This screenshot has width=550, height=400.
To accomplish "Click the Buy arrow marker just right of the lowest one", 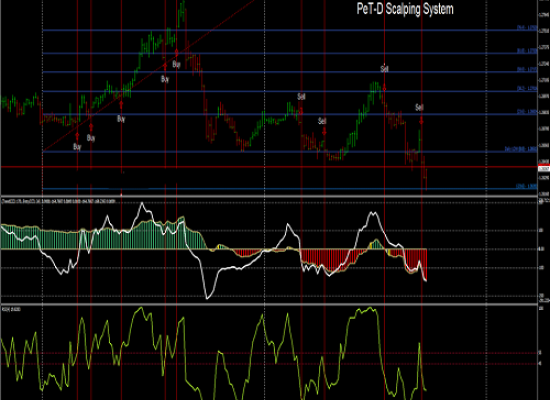I will [91, 127].
